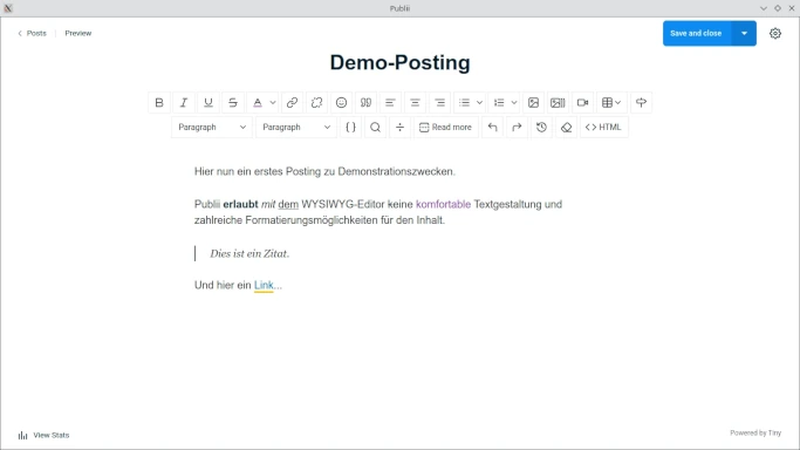Align text left
The width and height of the screenshot is (800, 450).
(390, 103)
